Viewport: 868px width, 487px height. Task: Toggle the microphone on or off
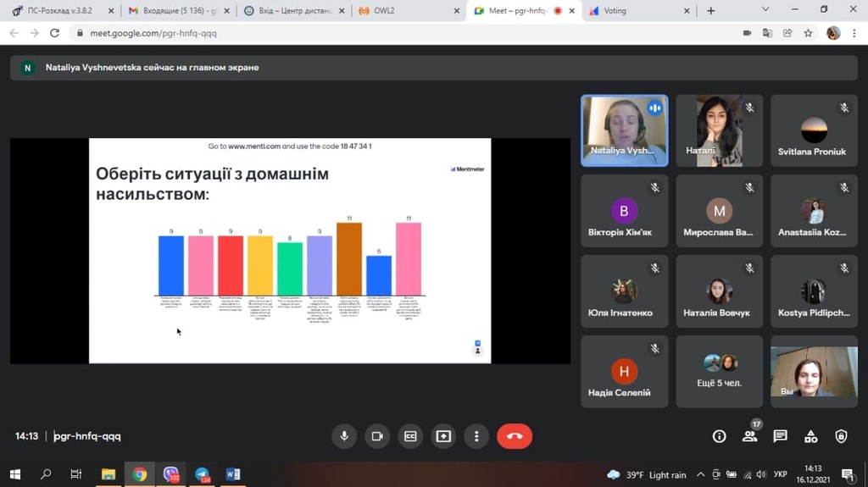coord(344,436)
